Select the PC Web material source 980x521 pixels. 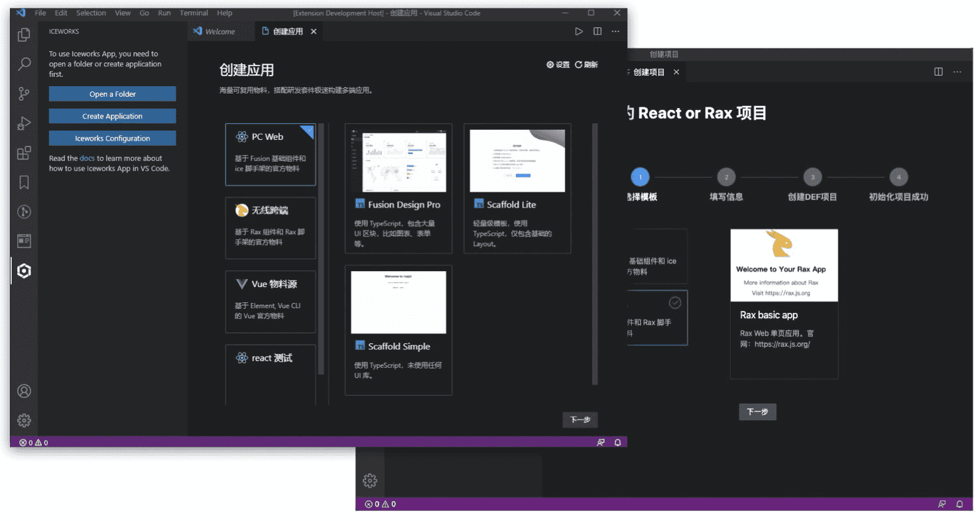(x=271, y=154)
